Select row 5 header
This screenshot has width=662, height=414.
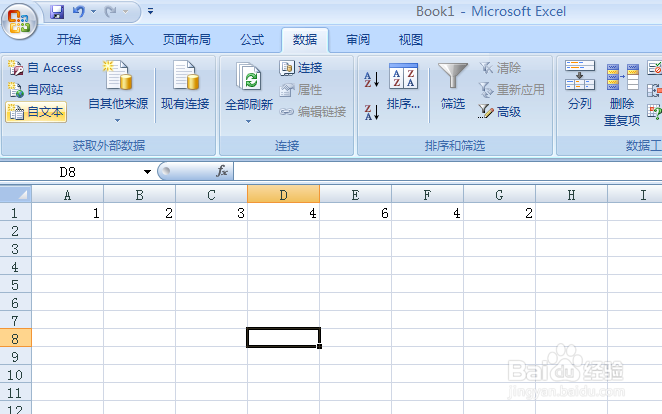click(x=16, y=285)
